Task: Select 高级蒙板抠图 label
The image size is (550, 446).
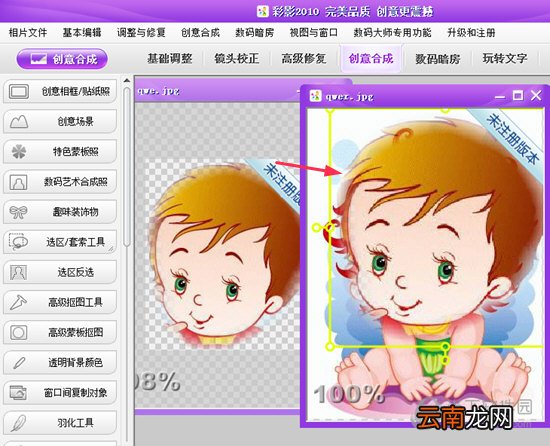Action: 75,332
